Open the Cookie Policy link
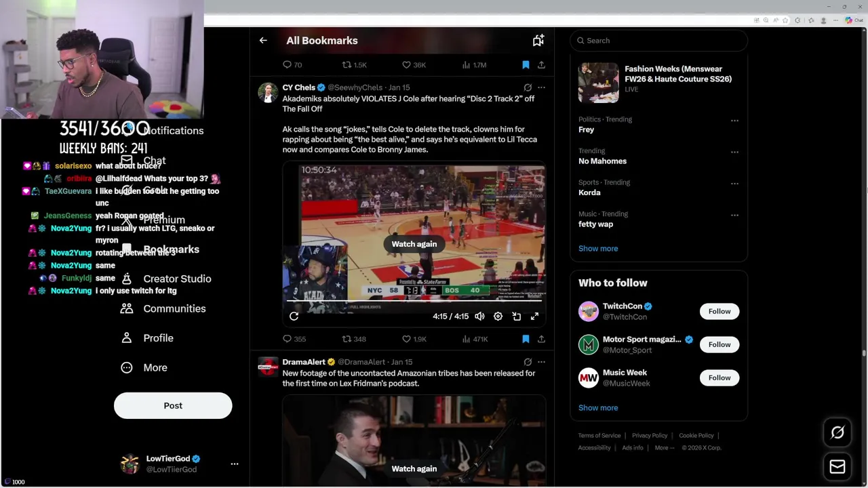The height and width of the screenshot is (488, 868). 696,436
